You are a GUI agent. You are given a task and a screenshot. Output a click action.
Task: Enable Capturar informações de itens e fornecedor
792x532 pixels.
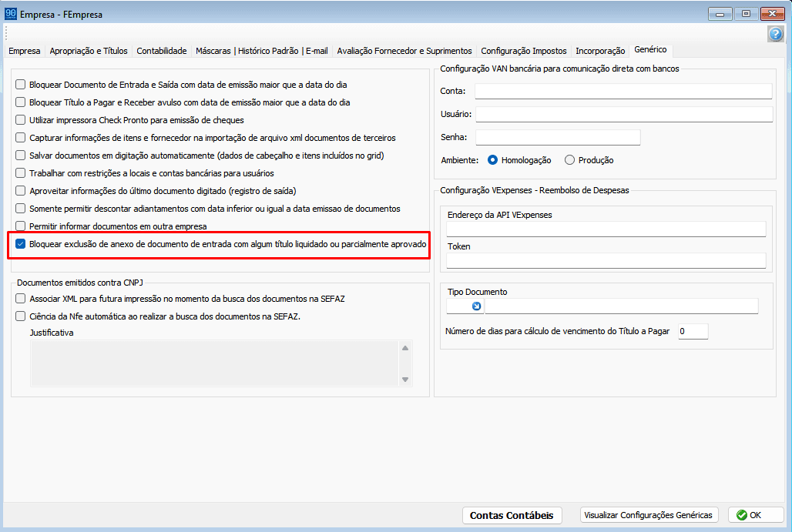tap(20, 137)
